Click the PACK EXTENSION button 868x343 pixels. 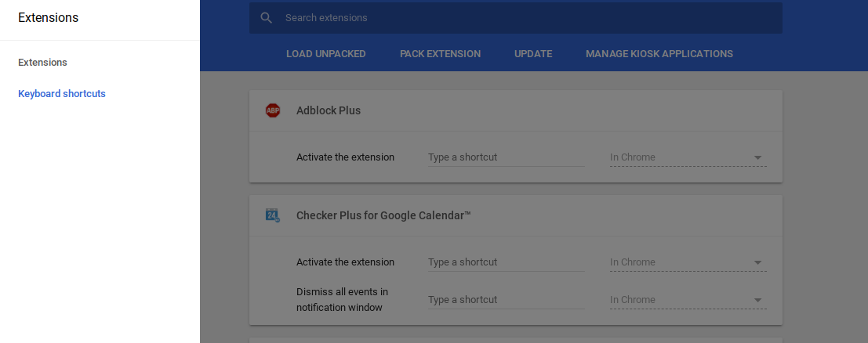tap(440, 54)
